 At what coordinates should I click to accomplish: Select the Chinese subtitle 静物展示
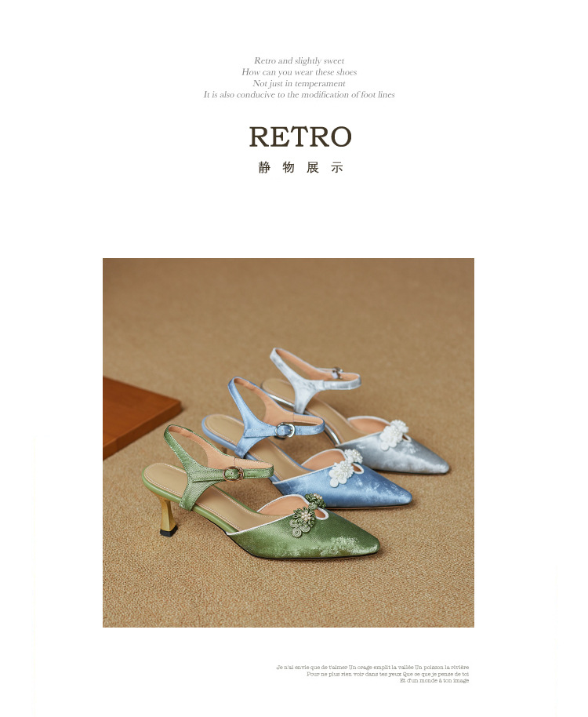click(x=300, y=167)
